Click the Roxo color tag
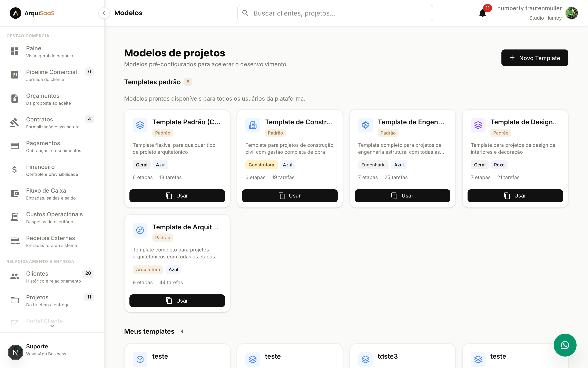Viewport: 588px width, 368px height. pyautogui.click(x=499, y=165)
